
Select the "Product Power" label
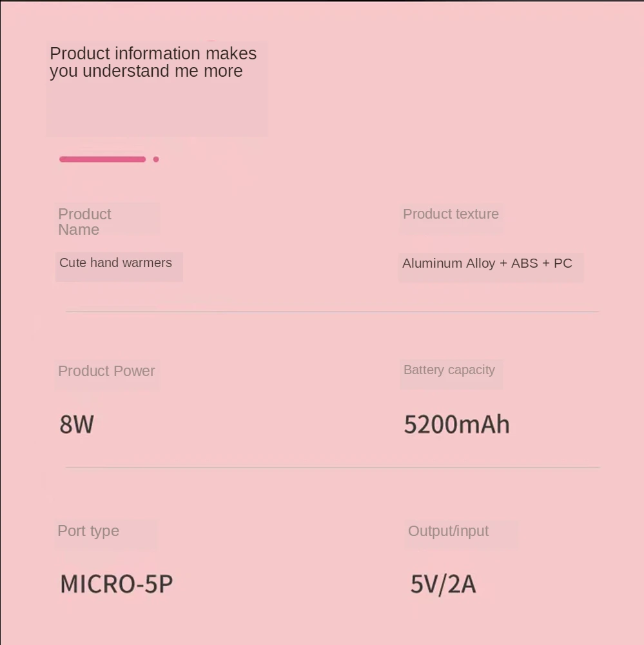pos(106,371)
